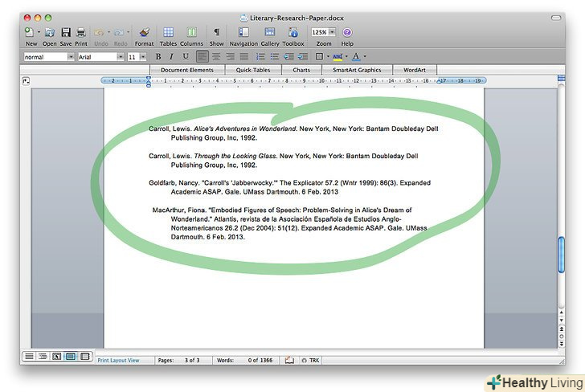The width and height of the screenshot is (585, 392).
Task: Open the Charts tab
Action: pos(301,70)
